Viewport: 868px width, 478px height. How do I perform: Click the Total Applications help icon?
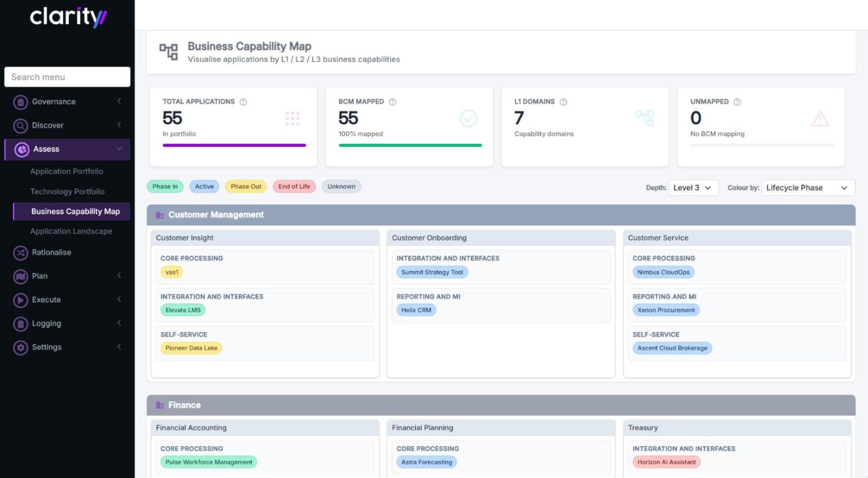(x=244, y=102)
